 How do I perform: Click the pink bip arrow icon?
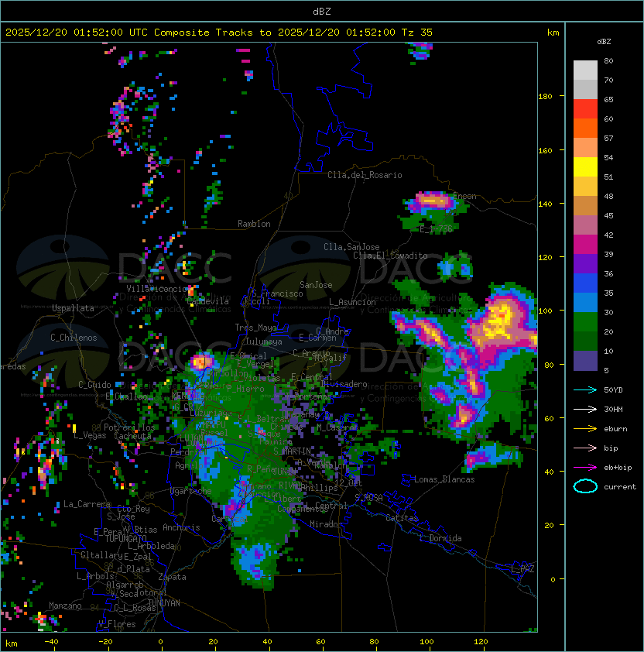585,448
